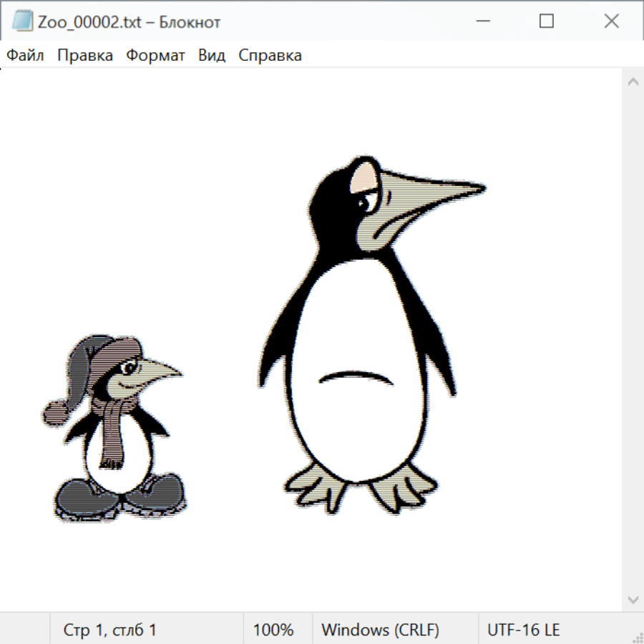Open the Вид menu

tap(211, 56)
